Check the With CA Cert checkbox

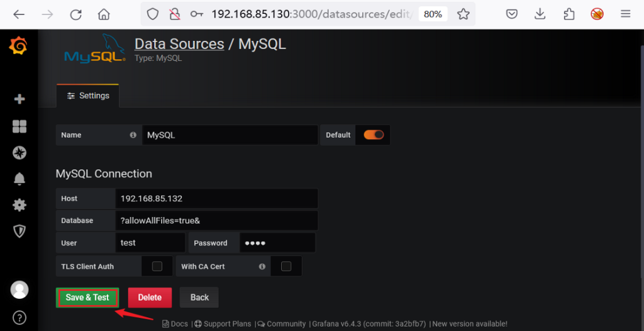point(286,266)
